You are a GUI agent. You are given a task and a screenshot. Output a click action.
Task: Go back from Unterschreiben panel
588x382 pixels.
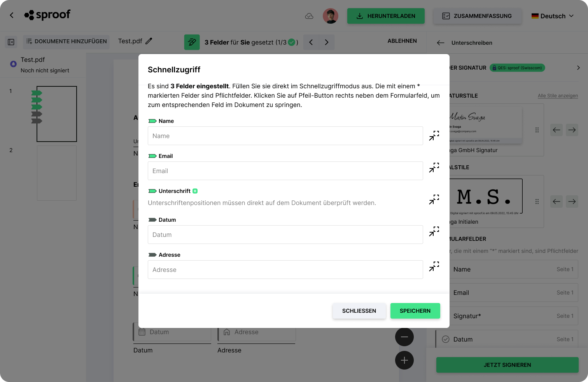tap(441, 43)
